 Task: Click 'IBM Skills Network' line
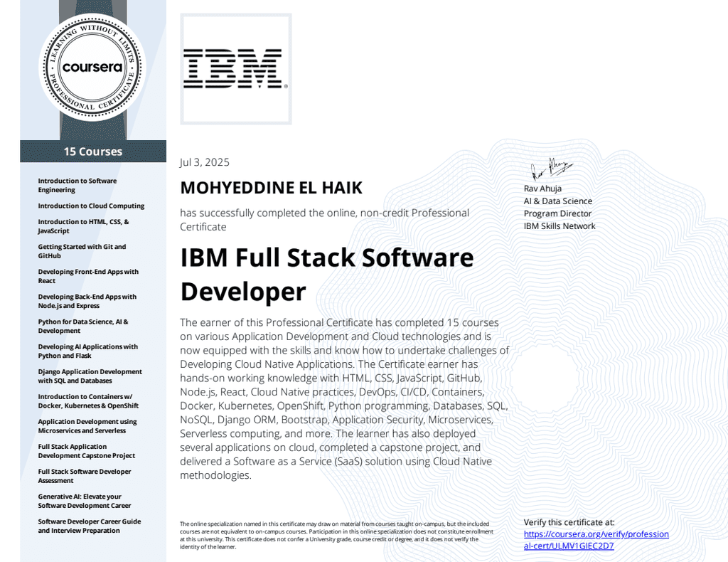coord(560,226)
